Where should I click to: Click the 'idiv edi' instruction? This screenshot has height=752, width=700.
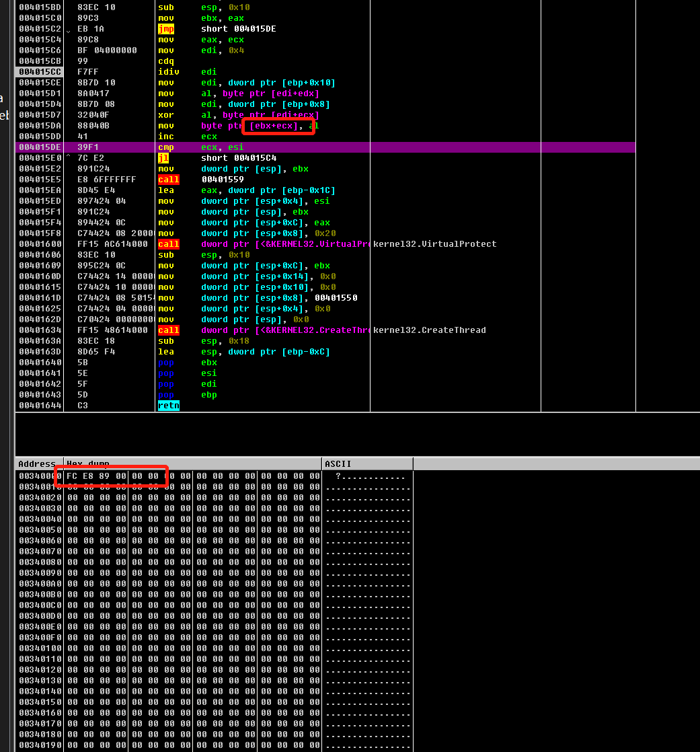click(x=187, y=72)
